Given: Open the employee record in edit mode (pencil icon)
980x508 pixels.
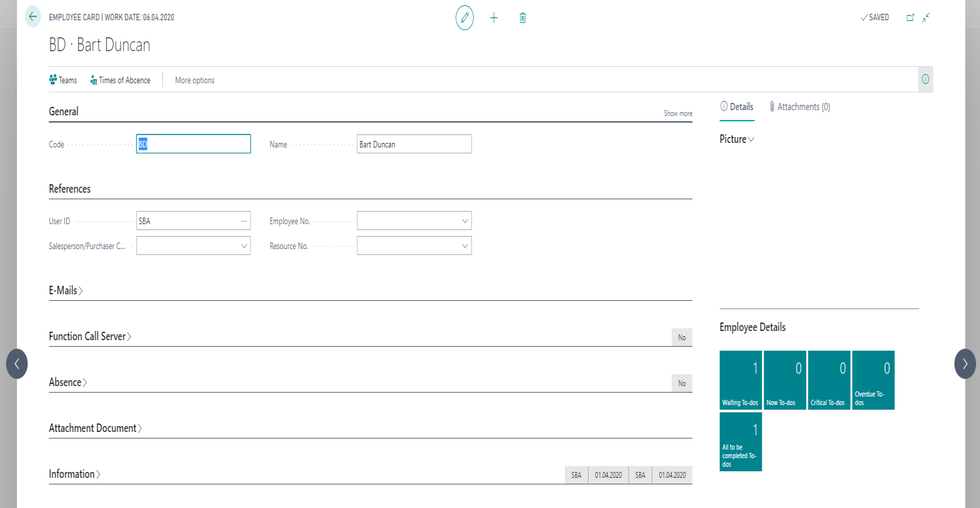Looking at the screenshot, I should click(464, 18).
